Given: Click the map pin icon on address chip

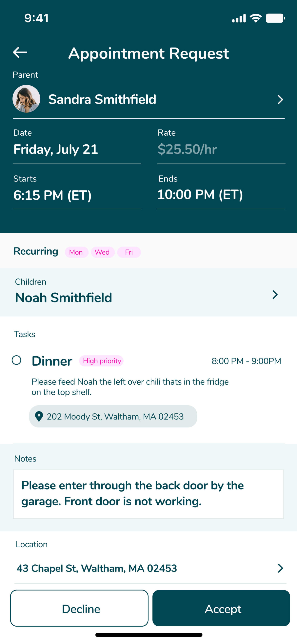Looking at the screenshot, I should click(39, 416).
